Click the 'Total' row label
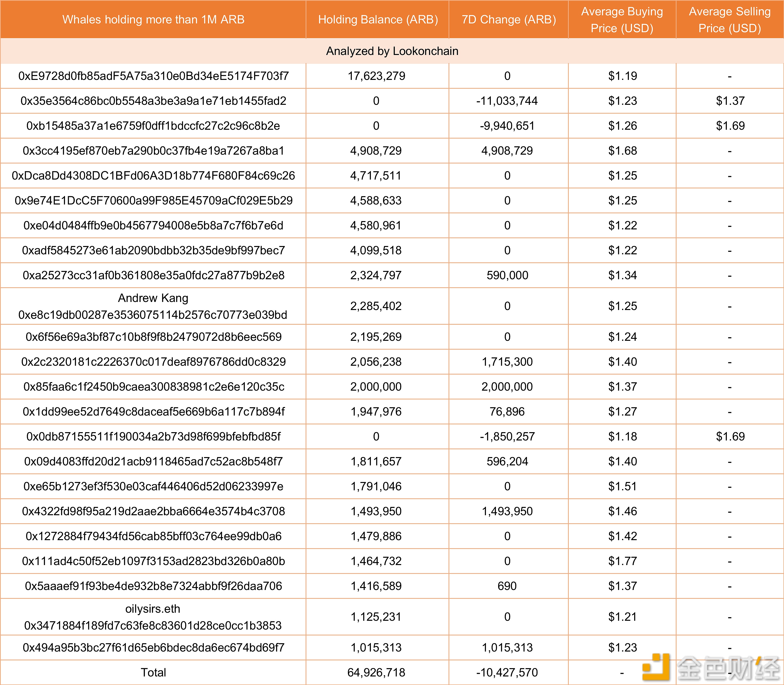This screenshot has width=784, height=685. tap(153, 672)
